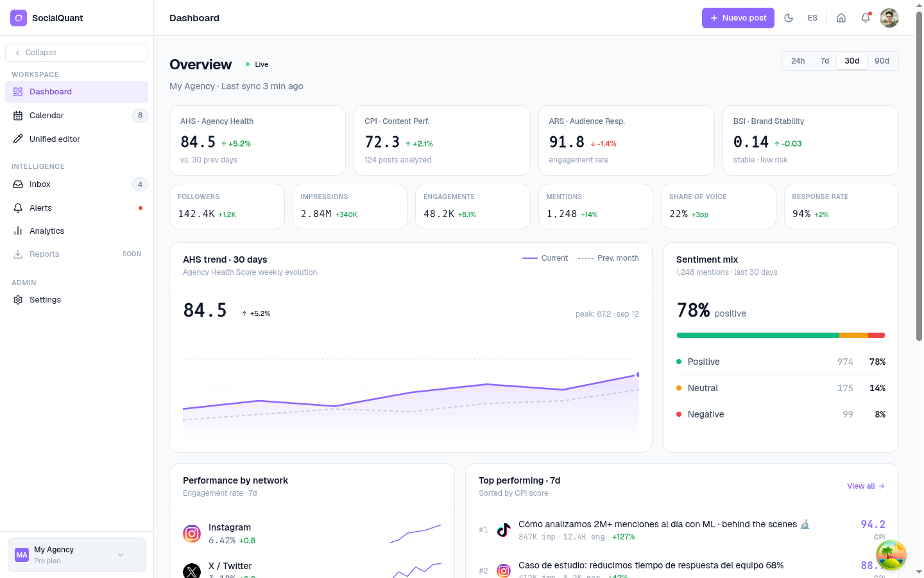
Task: Click the Followers stat tile
Action: pos(227,207)
